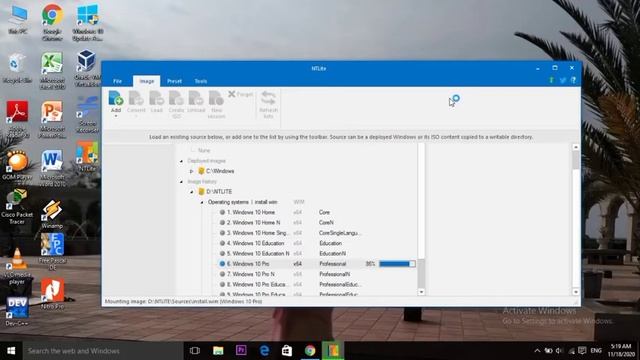
Task: Click the image list vertical scrollbar thumb
Action: [x=421, y=272]
